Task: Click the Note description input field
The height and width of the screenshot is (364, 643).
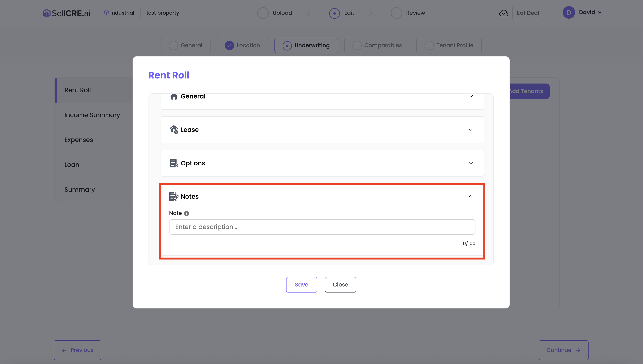Action: pos(322,227)
